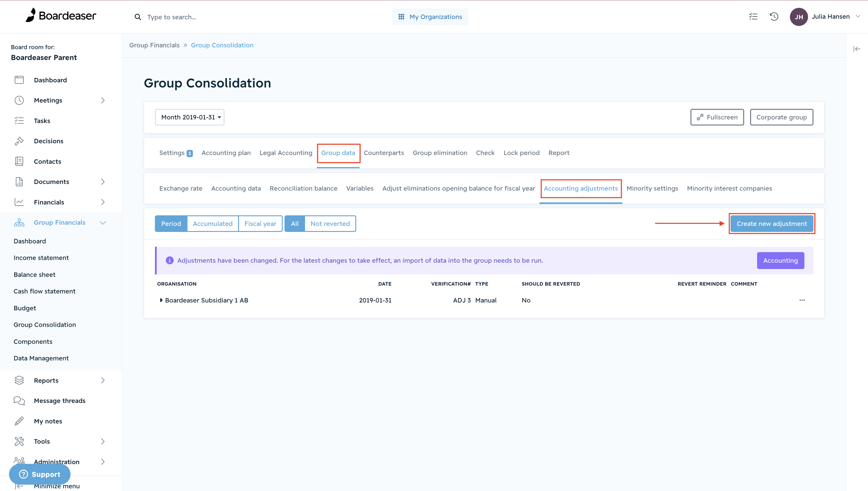Click the Support button

point(40,474)
